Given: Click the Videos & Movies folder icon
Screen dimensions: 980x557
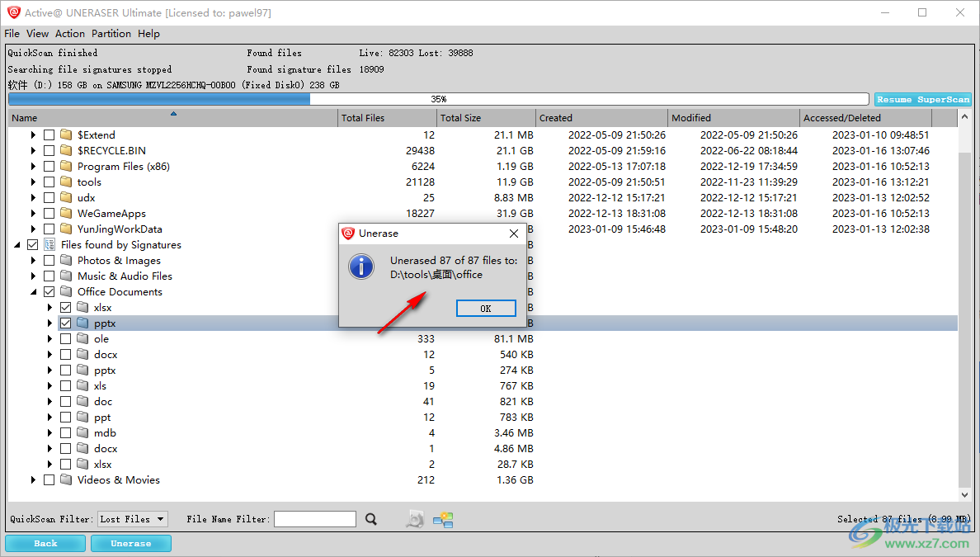Looking at the screenshot, I should click(66, 479).
